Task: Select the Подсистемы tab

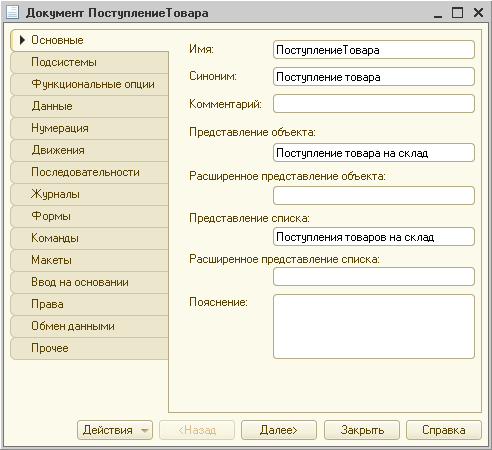Action: tap(89, 62)
